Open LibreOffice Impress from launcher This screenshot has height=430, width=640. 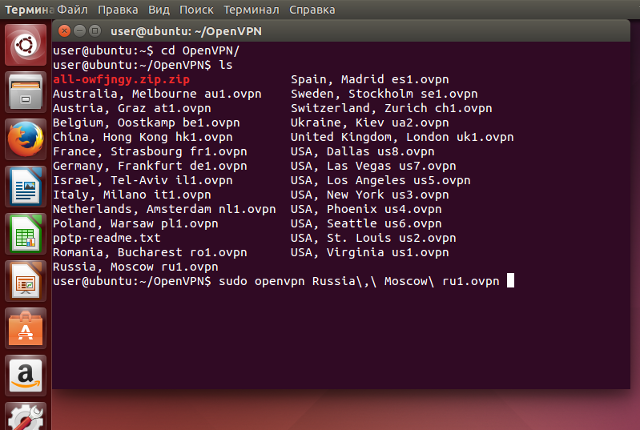25,281
